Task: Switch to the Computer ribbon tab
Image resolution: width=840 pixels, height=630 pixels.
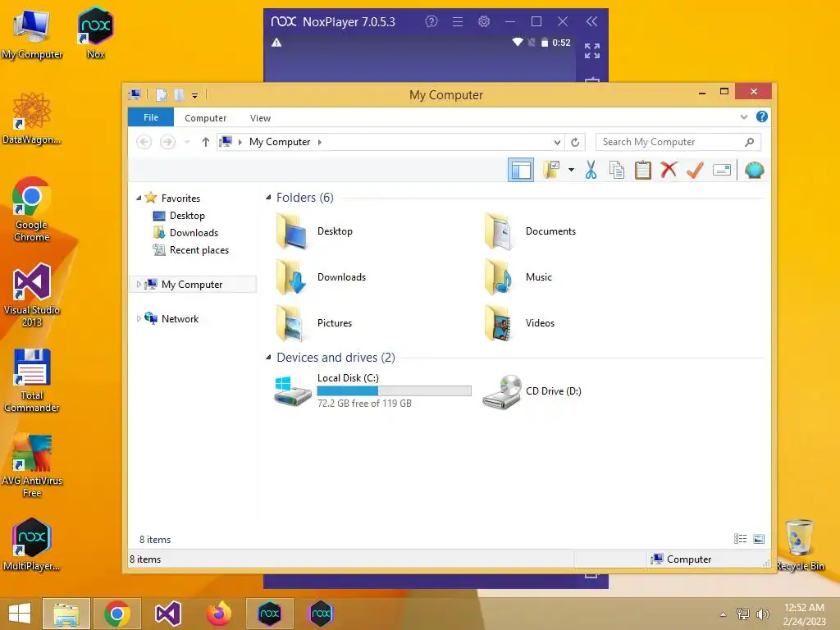Action: [x=206, y=118]
